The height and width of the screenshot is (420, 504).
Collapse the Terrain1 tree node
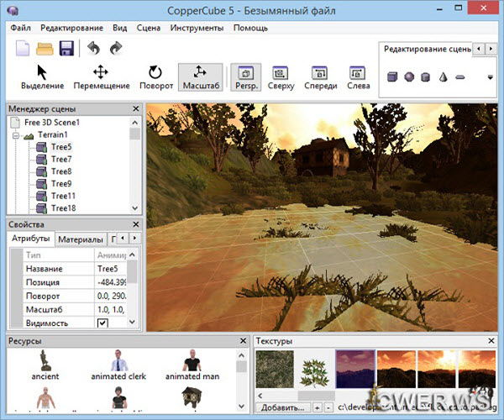pyautogui.click(x=16, y=135)
